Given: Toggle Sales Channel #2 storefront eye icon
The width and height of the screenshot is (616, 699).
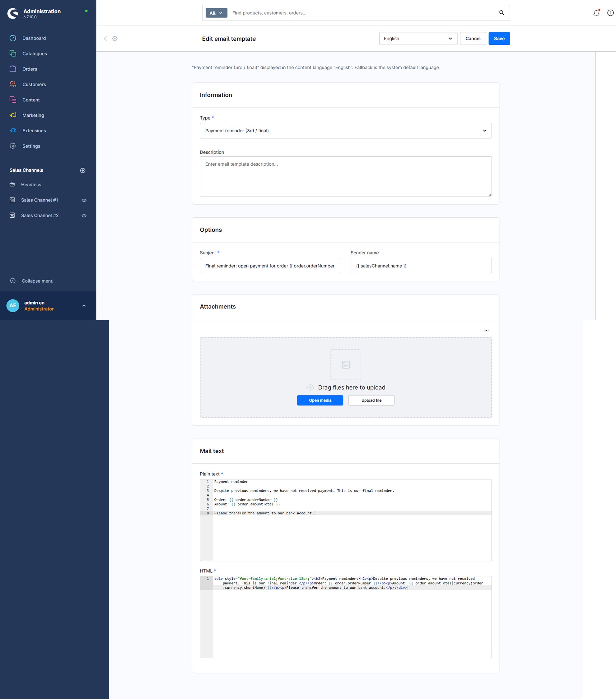Looking at the screenshot, I should coord(84,215).
